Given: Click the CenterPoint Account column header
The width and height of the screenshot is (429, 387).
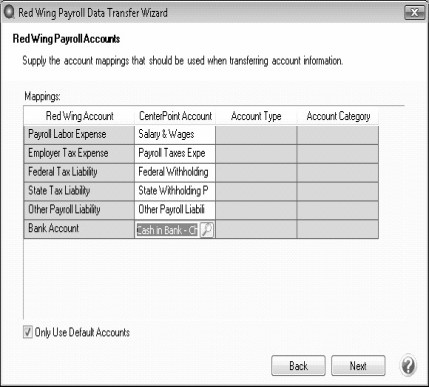Looking at the screenshot, I should pyautogui.click(x=175, y=116).
